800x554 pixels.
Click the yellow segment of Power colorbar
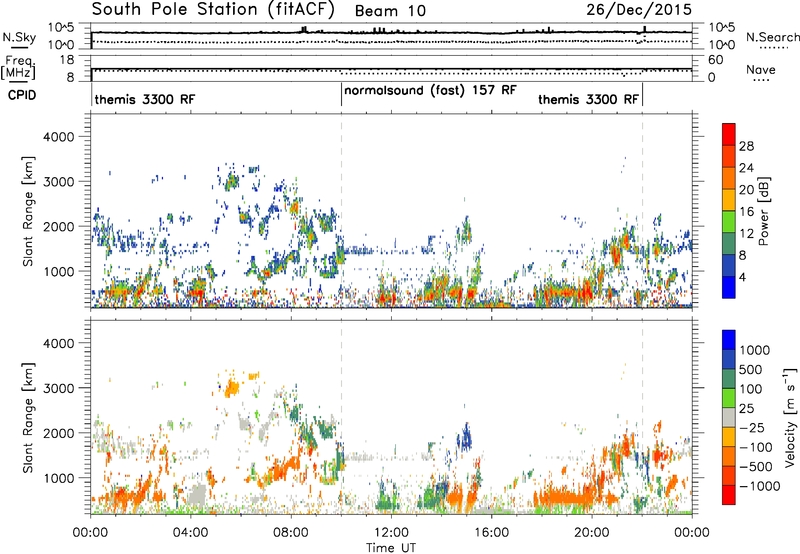[729, 200]
